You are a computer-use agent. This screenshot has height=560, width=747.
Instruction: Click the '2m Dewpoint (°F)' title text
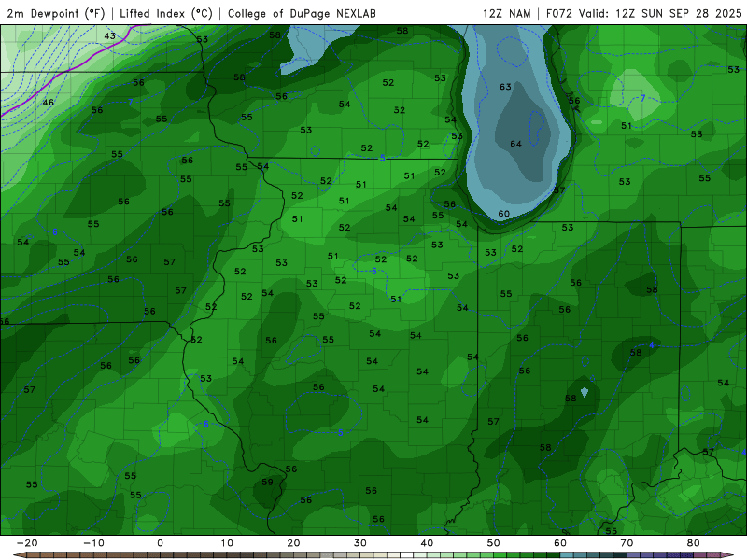56,13
